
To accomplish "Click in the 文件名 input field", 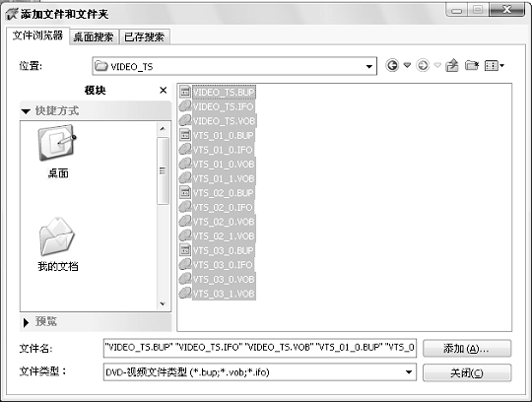I will (x=260, y=348).
